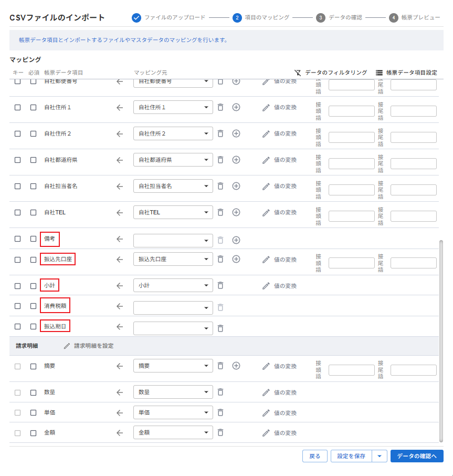The width and height of the screenshot is (453, 476).
Task: Open 帳票データ項目設定 list icon
Action: [x=379, y=73]
